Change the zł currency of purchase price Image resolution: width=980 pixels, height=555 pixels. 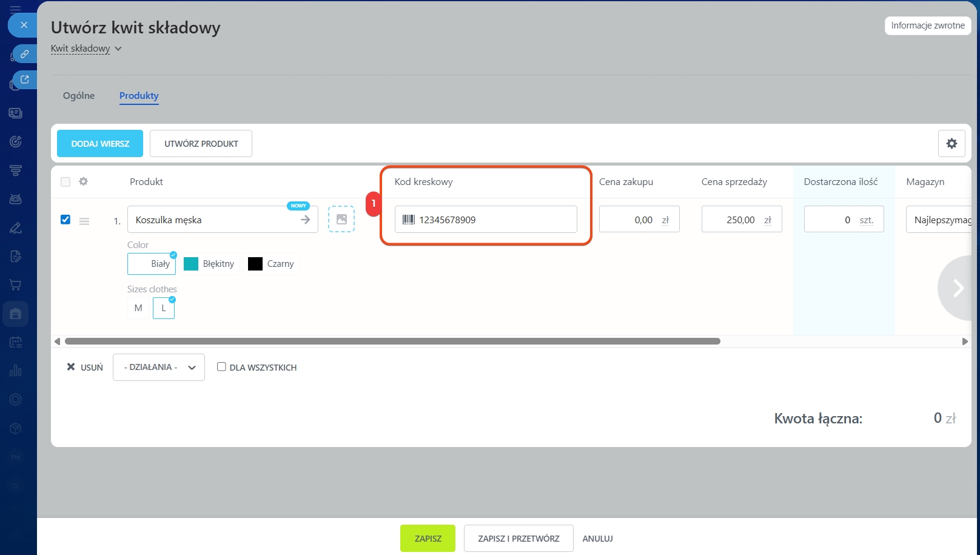665,220
